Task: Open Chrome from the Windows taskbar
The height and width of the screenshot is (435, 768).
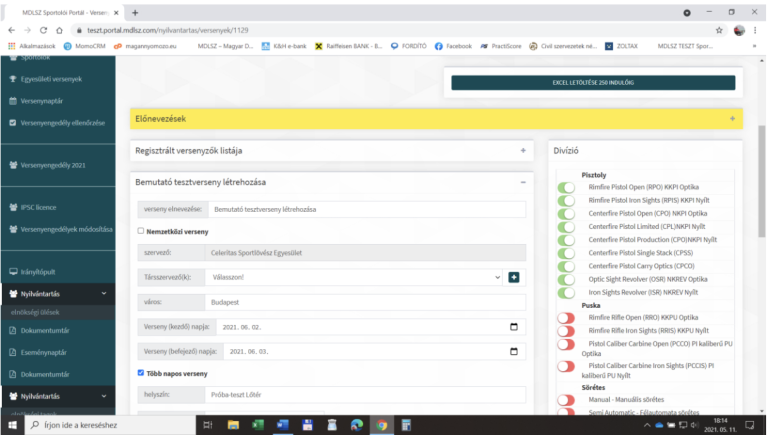Action: click(x=381, y=425)
